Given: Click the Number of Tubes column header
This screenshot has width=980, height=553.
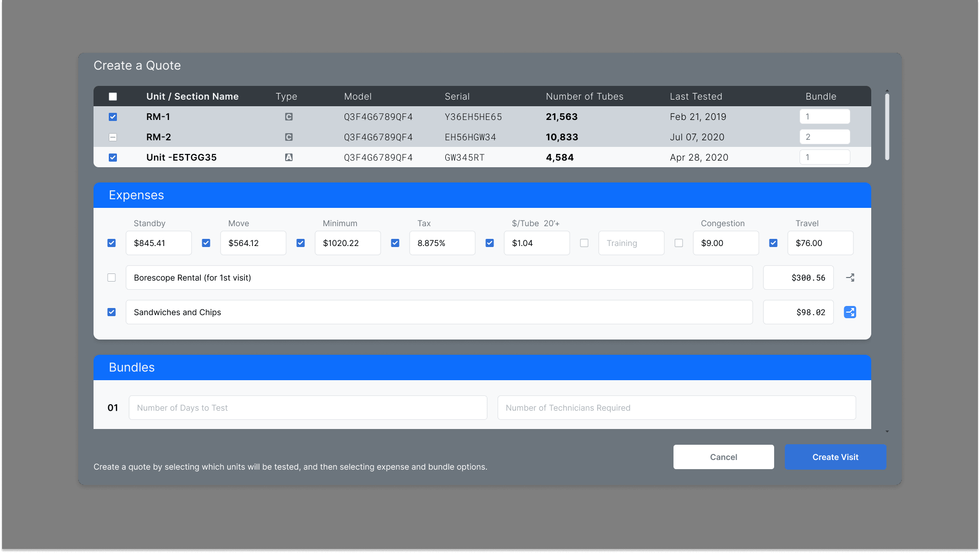Looking at the screenshot, I should point(585,97).
